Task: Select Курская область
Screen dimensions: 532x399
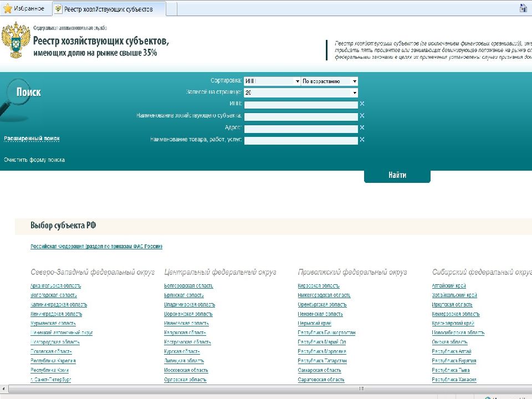Action: (x=182, y=351)
